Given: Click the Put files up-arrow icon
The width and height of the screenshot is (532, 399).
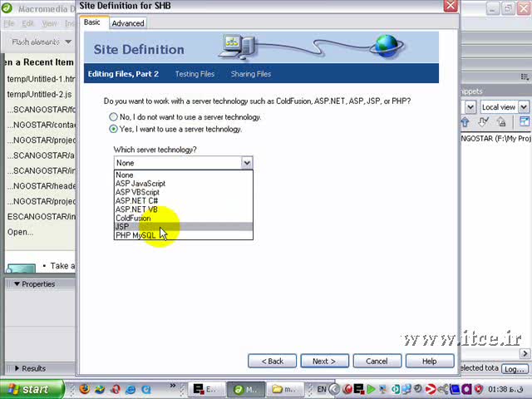Looking at the screenshot, I should (465, 121).
